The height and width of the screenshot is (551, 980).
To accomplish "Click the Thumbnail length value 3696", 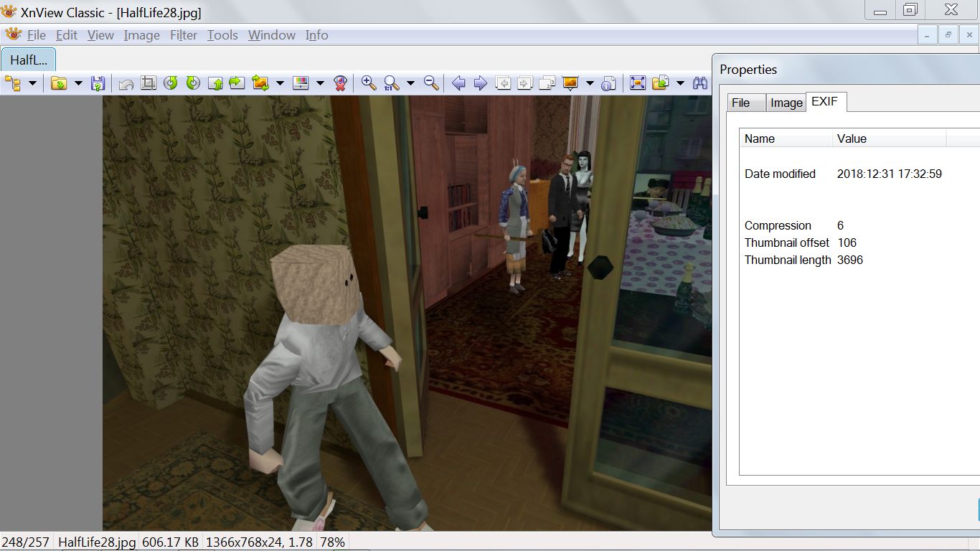I will pyautogui.click(x=850, y=260).
